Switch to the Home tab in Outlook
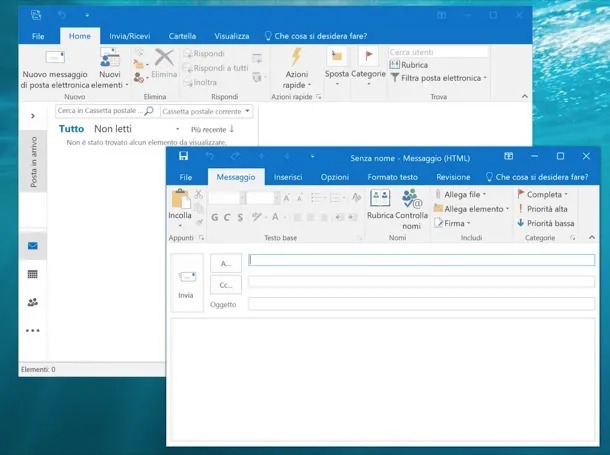 coord(80,36)
